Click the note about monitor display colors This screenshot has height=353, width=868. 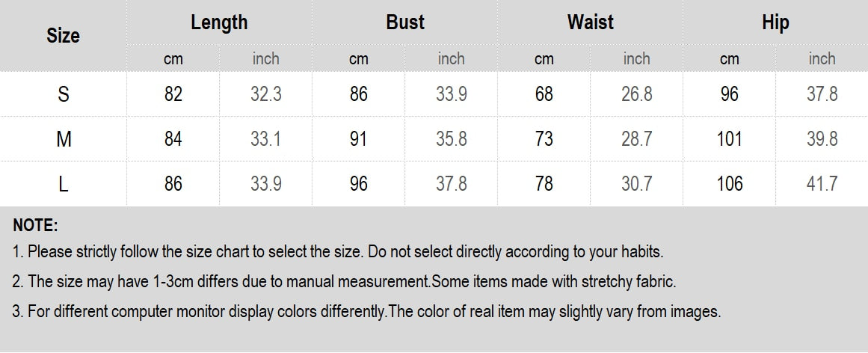(x=366, y=312)
